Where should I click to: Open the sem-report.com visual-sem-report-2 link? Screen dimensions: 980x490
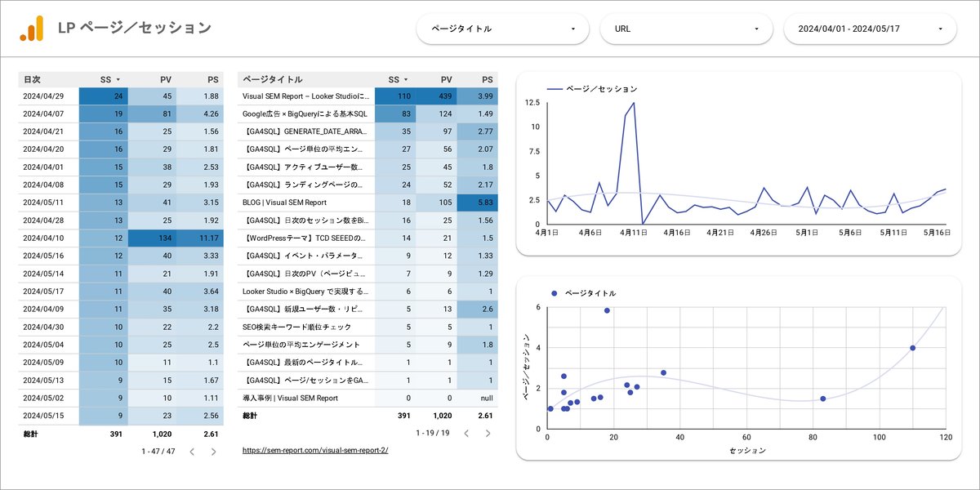(315, 450)
